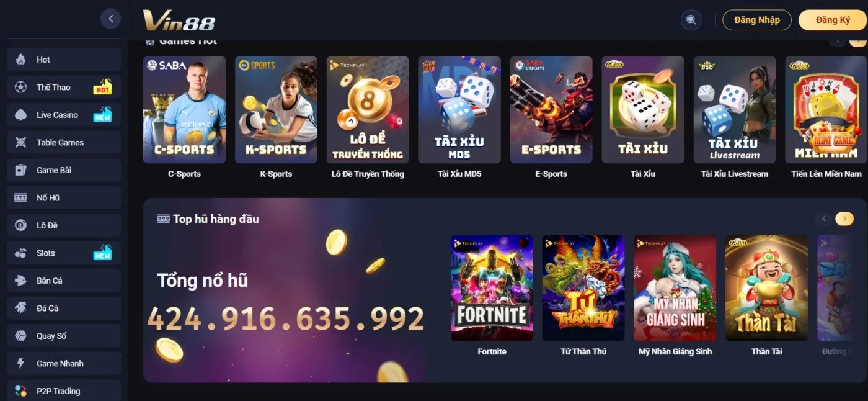Click the search magnifier icon
The image size is (868, 401).
click(x=691, y=20)
